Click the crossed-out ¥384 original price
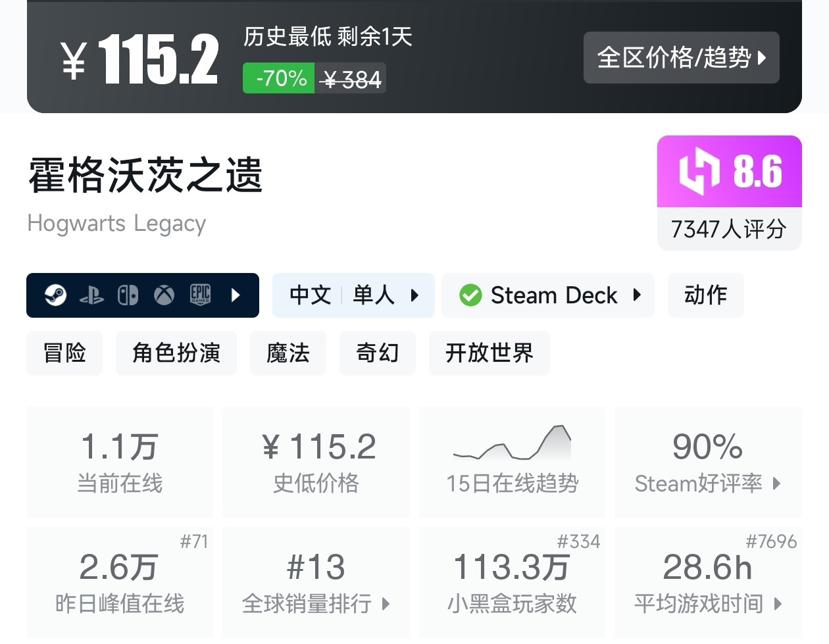829x644 pixels. (351, 80)
